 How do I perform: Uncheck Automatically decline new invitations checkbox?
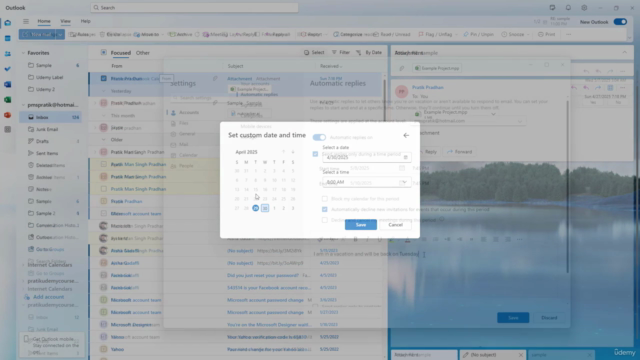pos(324,209)
